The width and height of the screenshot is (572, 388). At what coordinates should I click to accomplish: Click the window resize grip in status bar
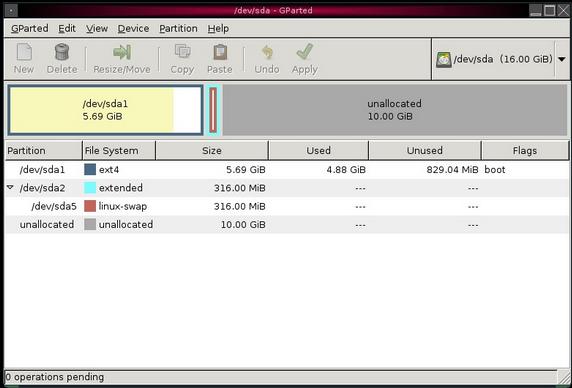pyautogui.click(x=564, y=377)
